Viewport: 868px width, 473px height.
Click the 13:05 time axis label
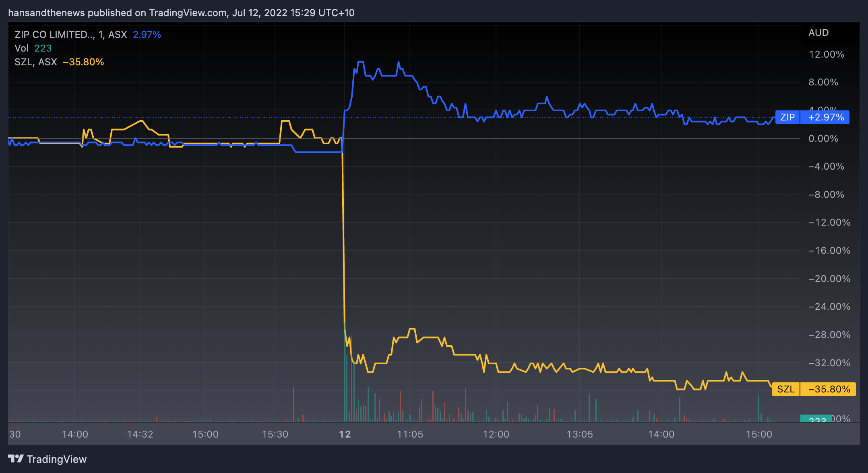[x=580, y=434]
